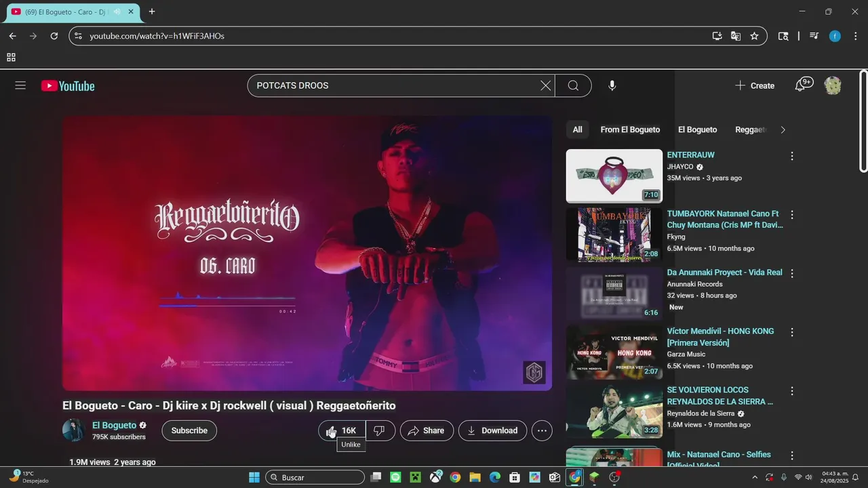Image resolution: width=868 pixels, height=488 pixels.
Task: Open more actions ellipsis under the video
Action: (541, 430)
